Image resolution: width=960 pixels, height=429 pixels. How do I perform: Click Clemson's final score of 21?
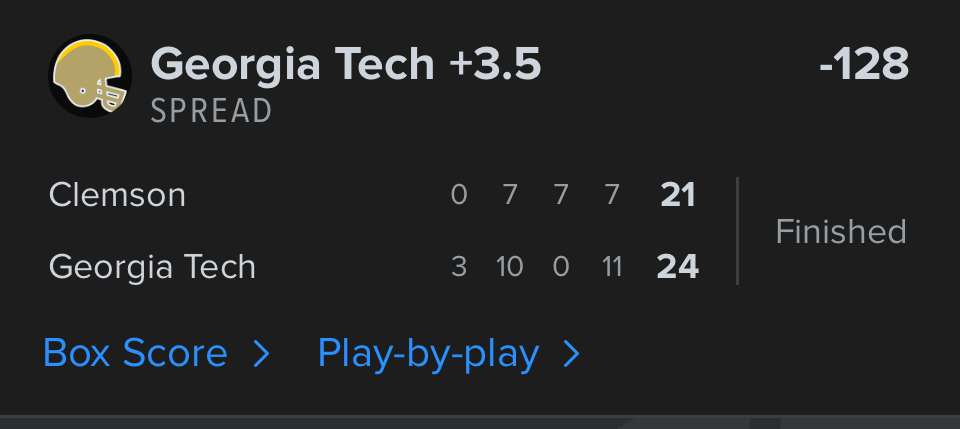tap(678, 194)
